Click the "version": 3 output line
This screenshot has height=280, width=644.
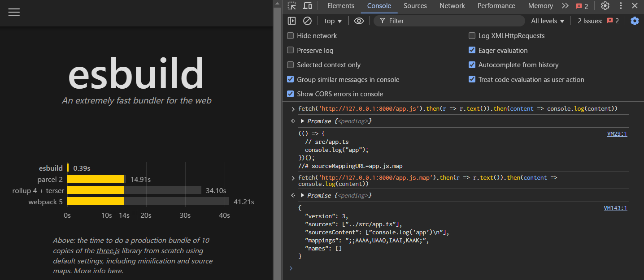click(326, 216)
